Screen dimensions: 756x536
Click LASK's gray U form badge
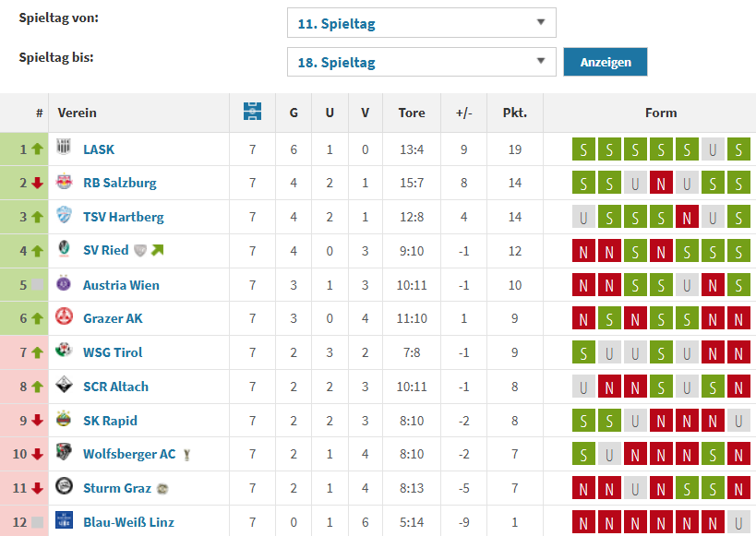(713, 149)
